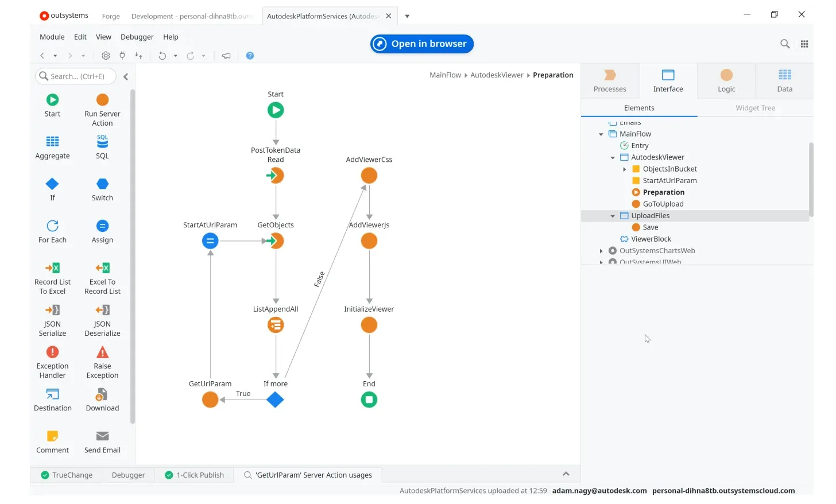
Task: Select the Aggregate tool
Action: click(x=52, y=148)
